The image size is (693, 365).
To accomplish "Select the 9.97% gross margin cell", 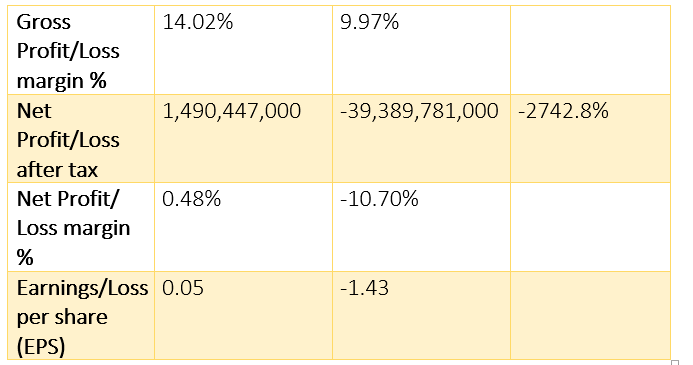I will point(422,50).
